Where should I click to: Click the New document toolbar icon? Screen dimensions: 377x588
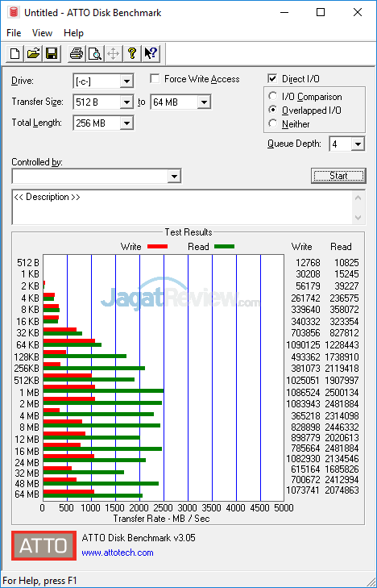15,53
